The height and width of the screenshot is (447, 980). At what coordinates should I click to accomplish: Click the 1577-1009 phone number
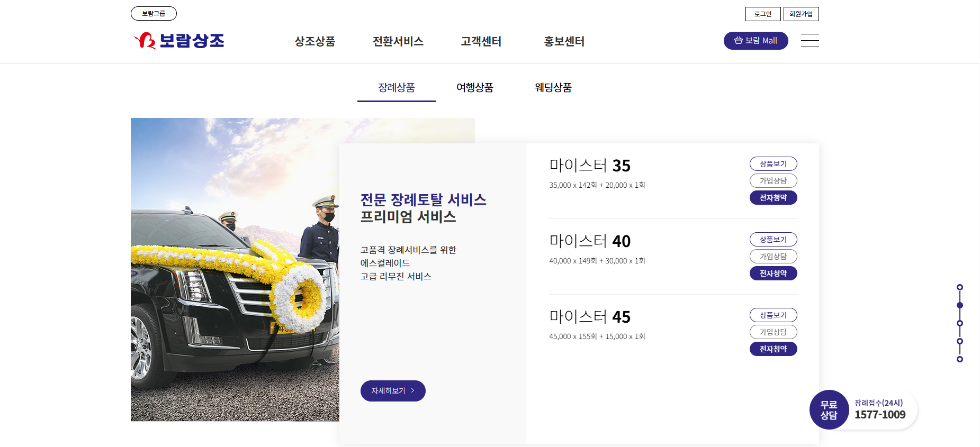click(880, 415)
